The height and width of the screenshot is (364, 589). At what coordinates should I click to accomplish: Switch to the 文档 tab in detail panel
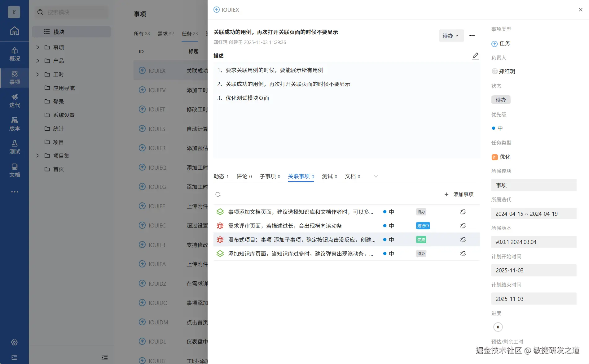353,176
